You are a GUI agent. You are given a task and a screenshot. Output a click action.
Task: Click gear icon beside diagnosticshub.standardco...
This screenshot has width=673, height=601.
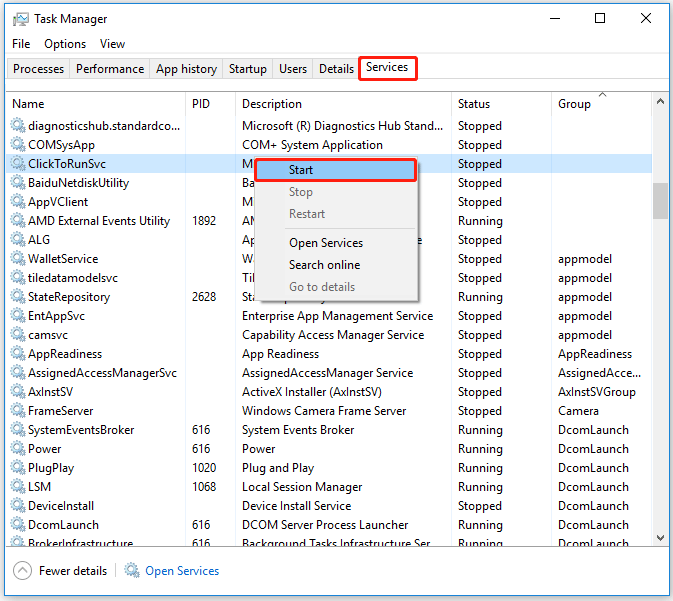click(x=18, y=125)
